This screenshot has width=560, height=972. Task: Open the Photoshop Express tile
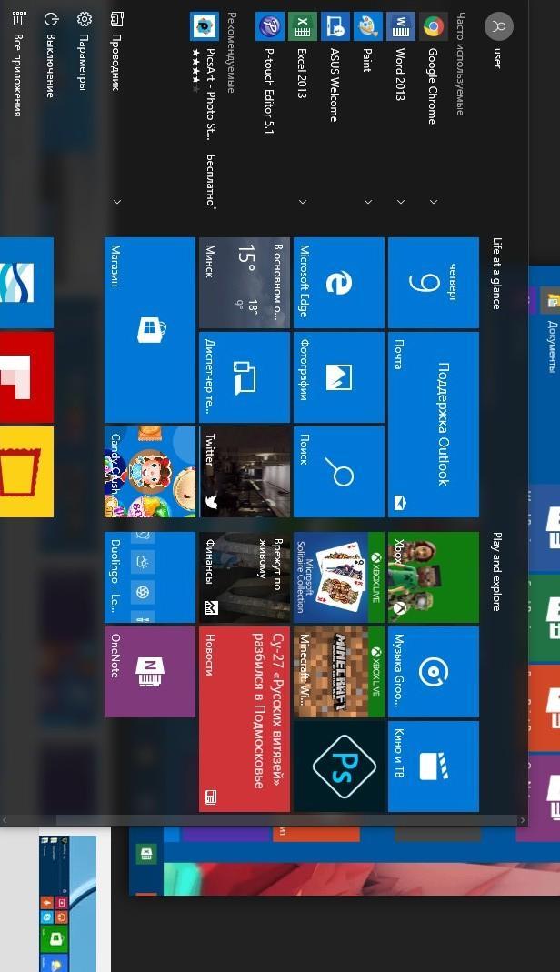[x=338, y=767]
